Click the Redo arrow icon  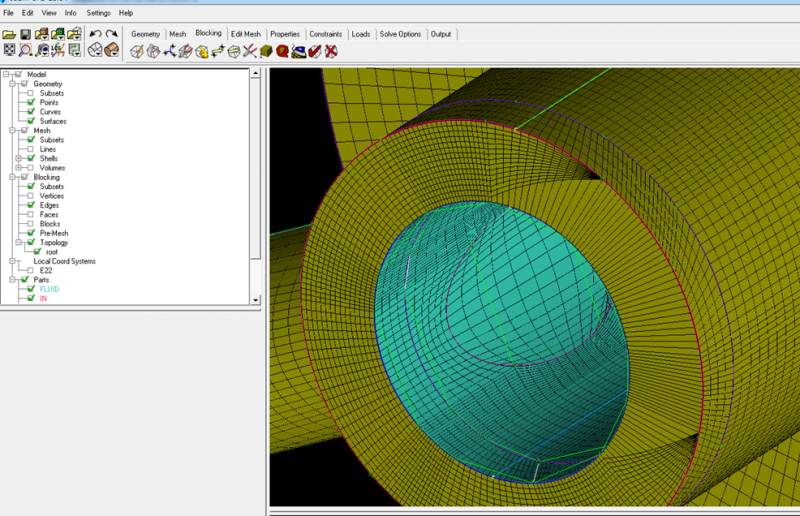[x=112, y=34]
